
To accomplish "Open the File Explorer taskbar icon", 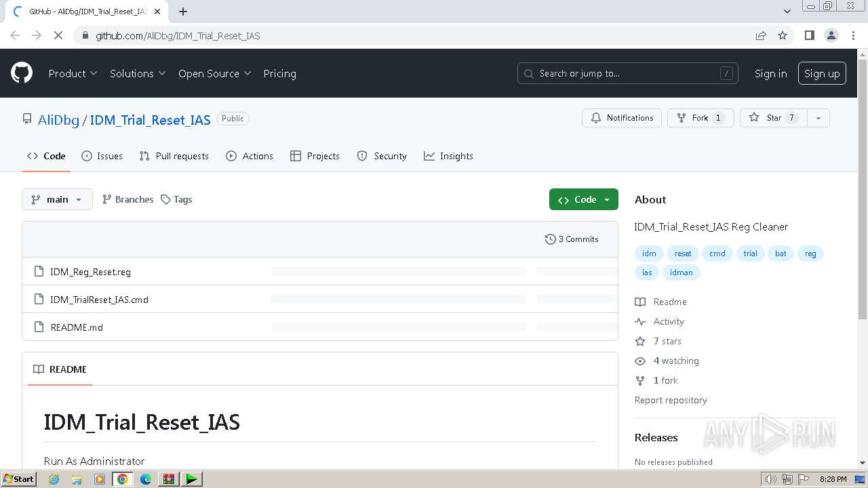I will pyautogui.click(x=77, y=479).
